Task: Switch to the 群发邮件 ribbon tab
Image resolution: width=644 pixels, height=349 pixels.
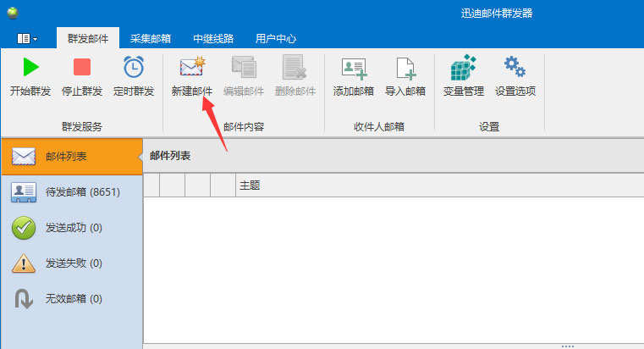Action: point(88,39)
